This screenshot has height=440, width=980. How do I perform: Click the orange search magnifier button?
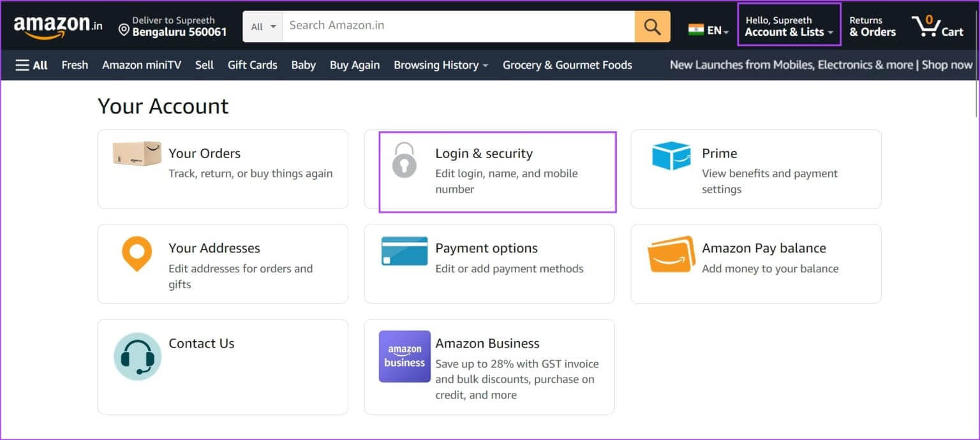652,26
